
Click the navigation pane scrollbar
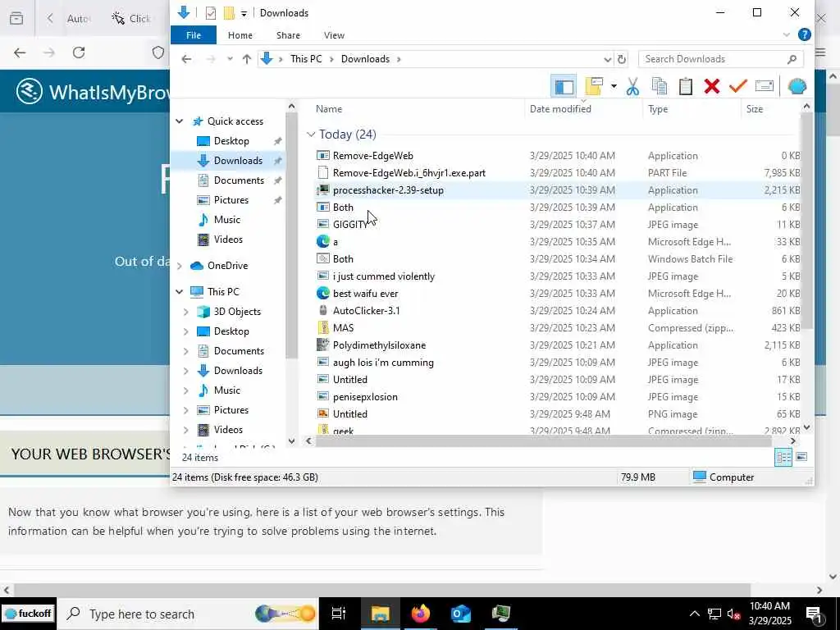[x=291, y=235]
